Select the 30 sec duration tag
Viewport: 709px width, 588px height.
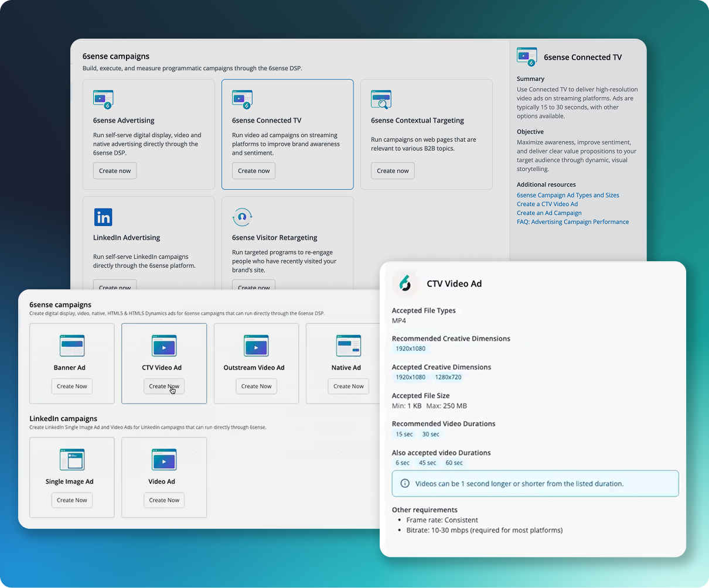pos(431,435)
